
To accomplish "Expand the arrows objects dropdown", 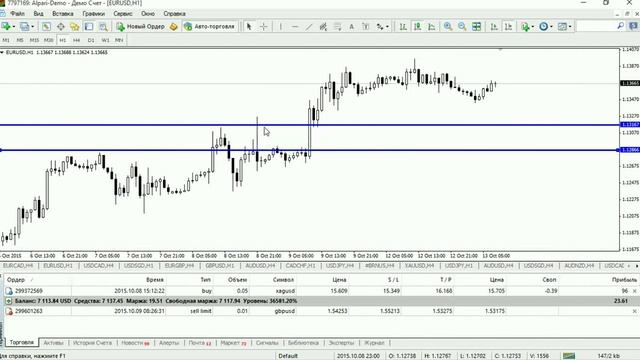I will [x=387, y=27].
